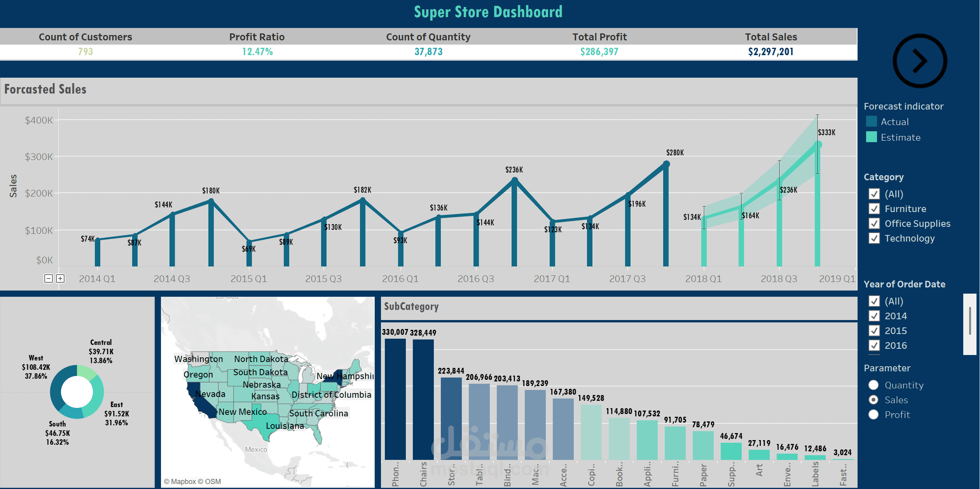Select the Art bar labeled 27,119

click(x=759, y=455)
